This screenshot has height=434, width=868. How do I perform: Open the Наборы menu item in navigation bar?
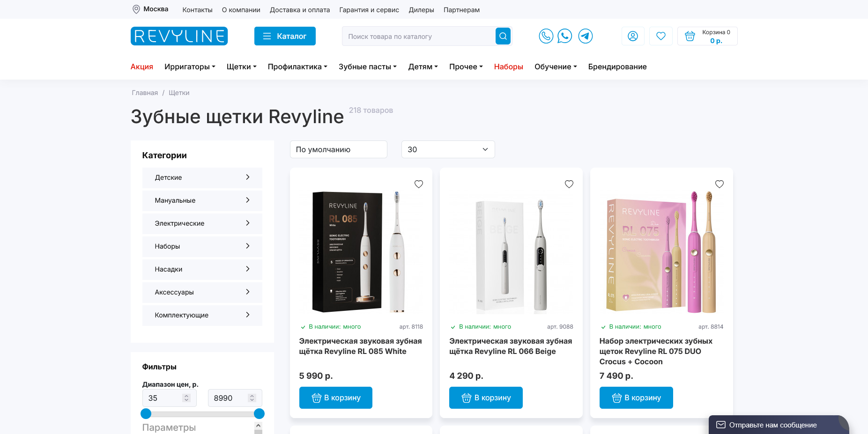[508, 66]
